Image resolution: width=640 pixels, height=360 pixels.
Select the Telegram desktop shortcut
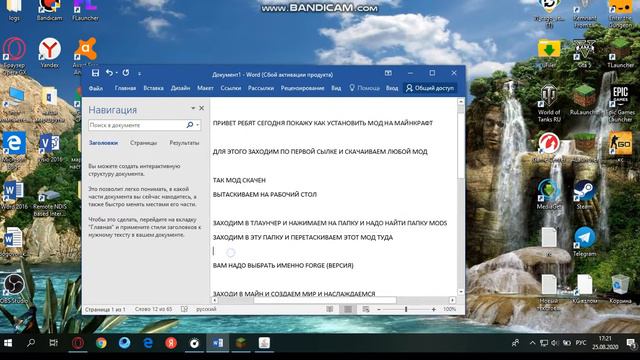tap(584, 241)
